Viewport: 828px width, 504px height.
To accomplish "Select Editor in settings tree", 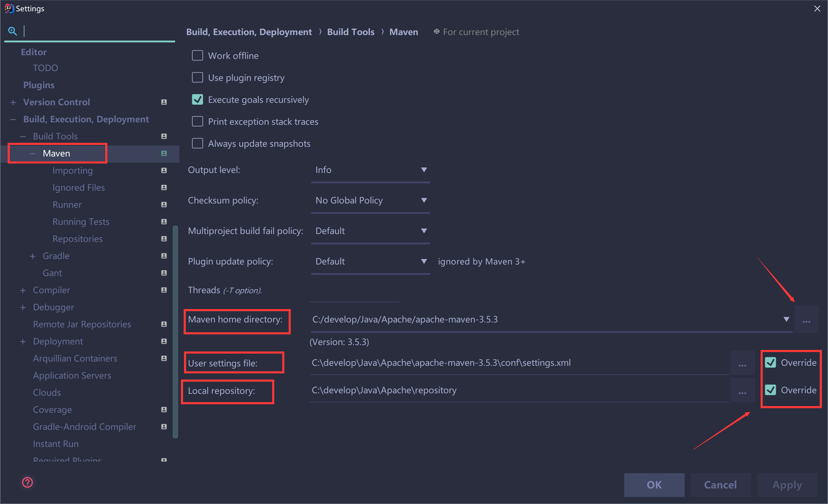I will 34,52.
